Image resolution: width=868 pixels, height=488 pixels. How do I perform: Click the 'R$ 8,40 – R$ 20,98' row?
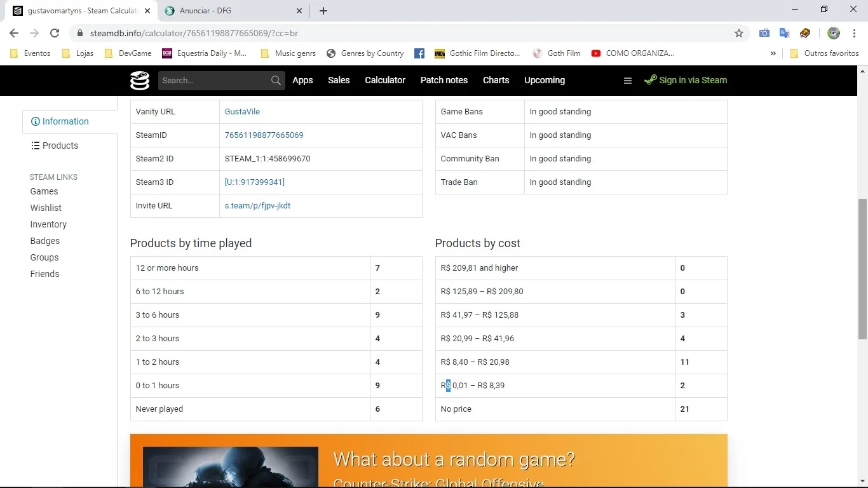coord(581,362)
